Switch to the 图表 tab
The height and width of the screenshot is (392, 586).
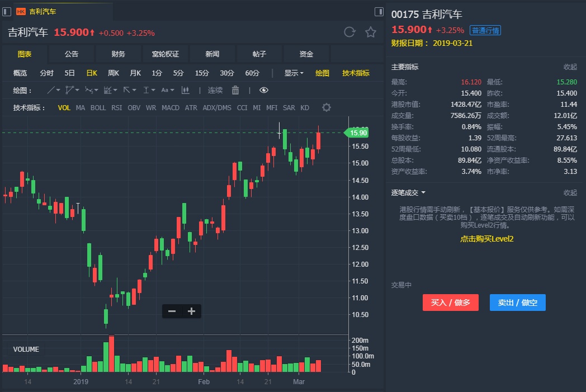click(x=25, y=54)
